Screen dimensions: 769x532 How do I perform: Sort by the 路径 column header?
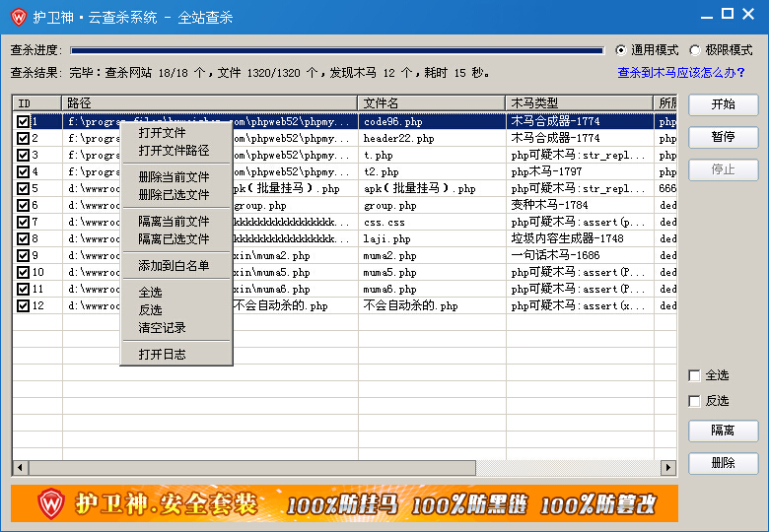point(209,103)
